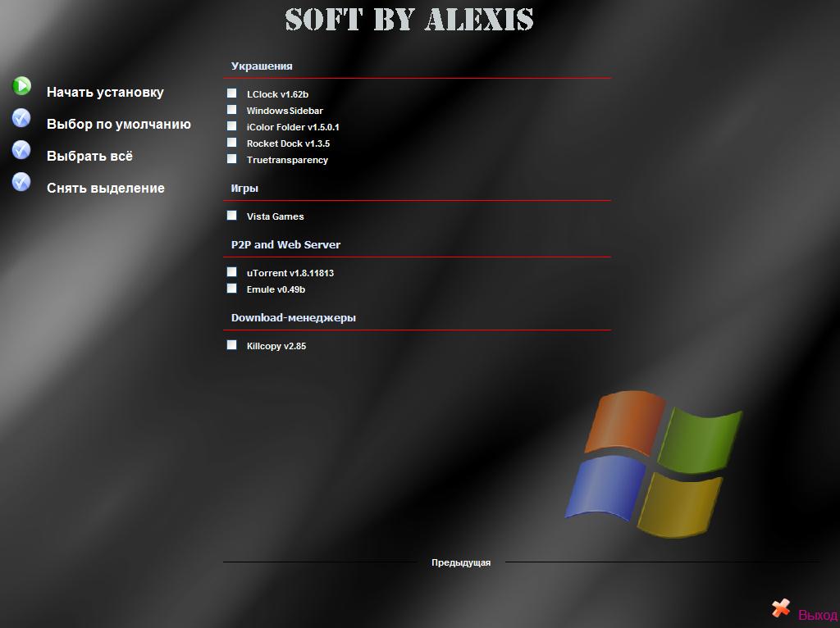Start installation via Начать установку
Screen dimensions: 840x628
(x=105, y=92)
